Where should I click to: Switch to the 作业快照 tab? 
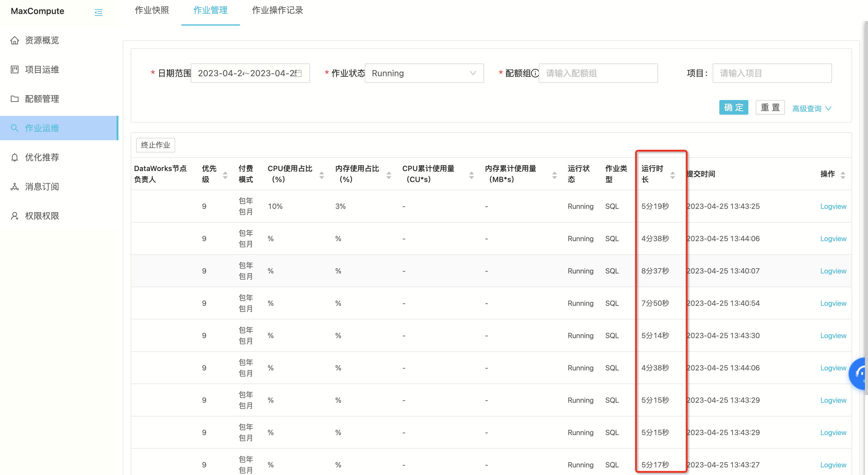tap(152, 10)
